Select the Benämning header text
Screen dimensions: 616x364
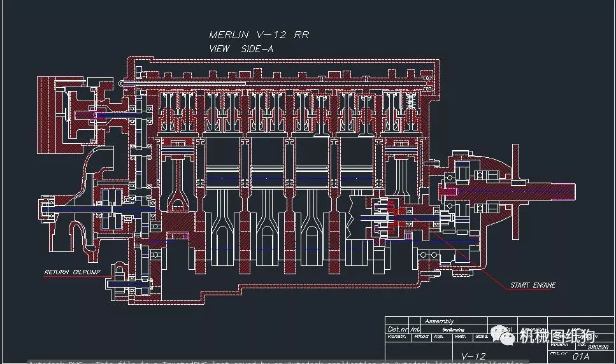pos(454,330)
